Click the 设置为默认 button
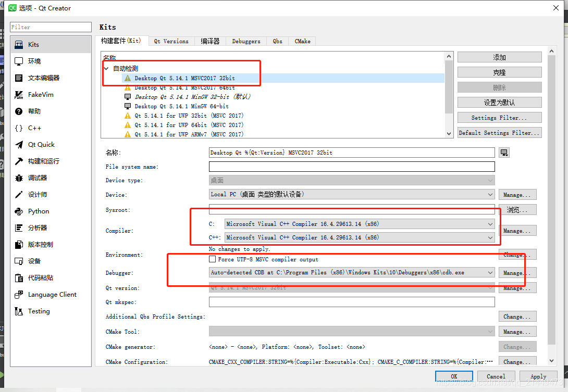Screen dimensions: 568x392 pyautogui.click(x=500, y=103)
